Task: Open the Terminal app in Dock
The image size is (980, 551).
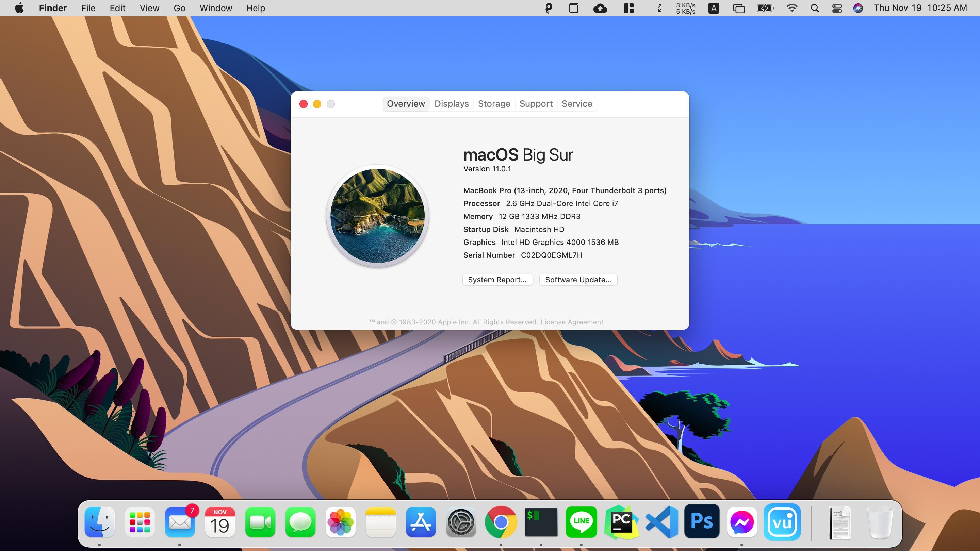Action: pyautogui.click(x=541, y=522)
